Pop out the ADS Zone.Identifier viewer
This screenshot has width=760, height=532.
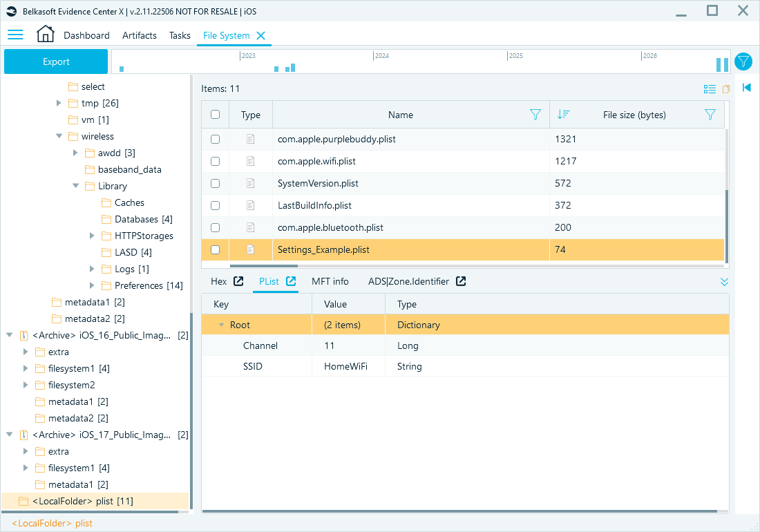coord(461,281)
